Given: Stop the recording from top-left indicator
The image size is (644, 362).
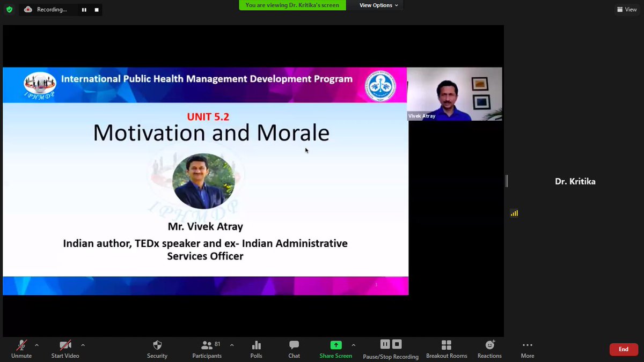Looking at the screenshot, I should [97, 10].
